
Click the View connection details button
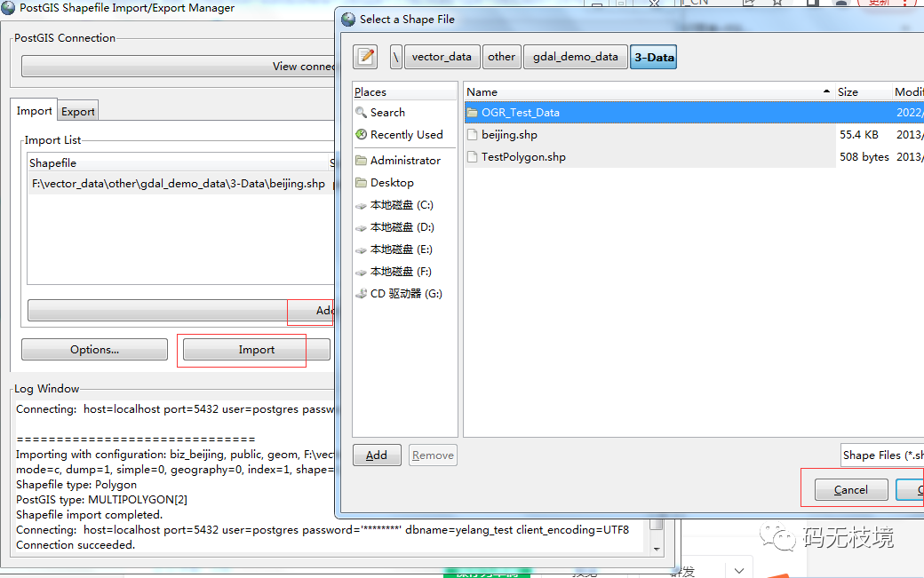tap(178, 66)
